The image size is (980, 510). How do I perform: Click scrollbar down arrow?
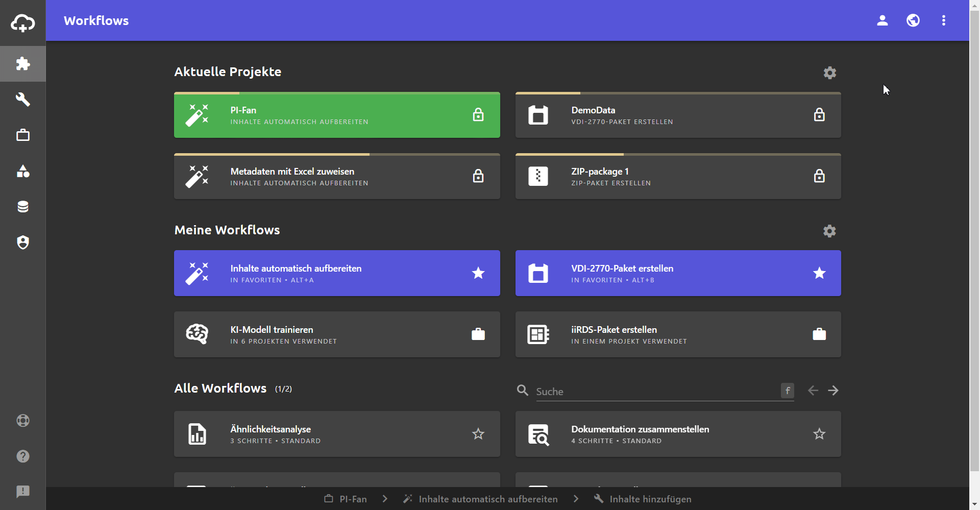[974, 504]
